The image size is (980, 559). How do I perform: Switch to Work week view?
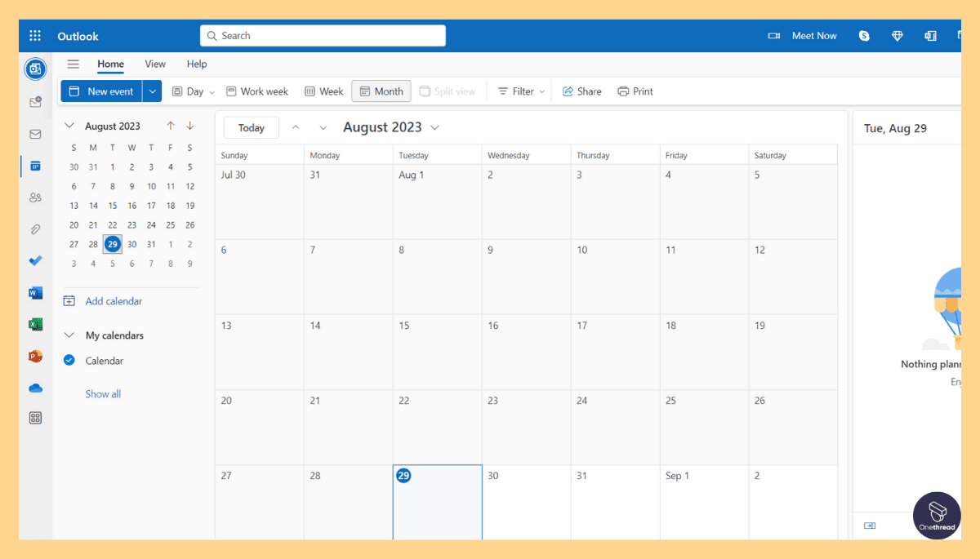click(256, 91)
